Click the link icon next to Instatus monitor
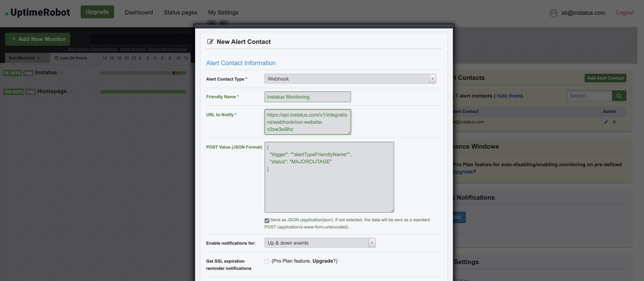Image resolution: width=644 pixels, height=281 pixels. coord(61,73)
